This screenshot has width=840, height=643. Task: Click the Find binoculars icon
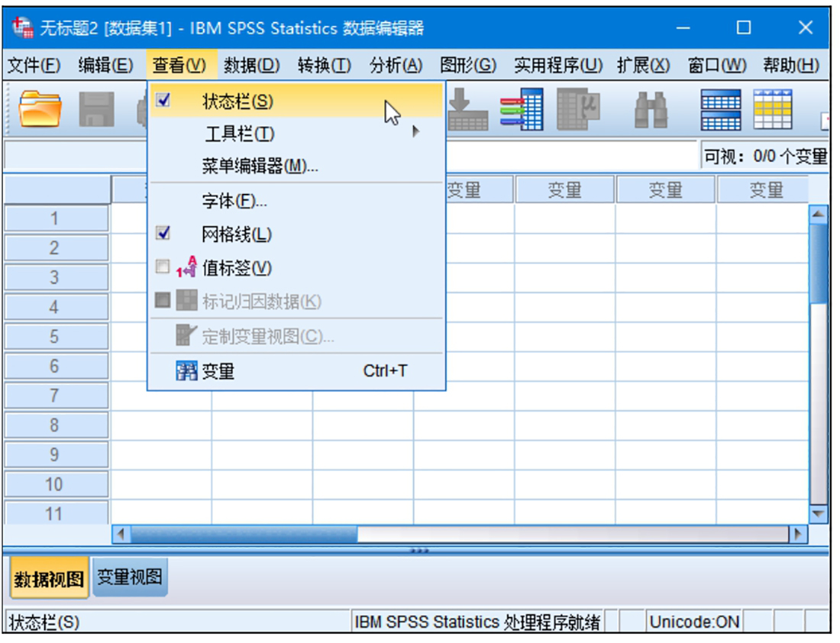pos(651,109)
